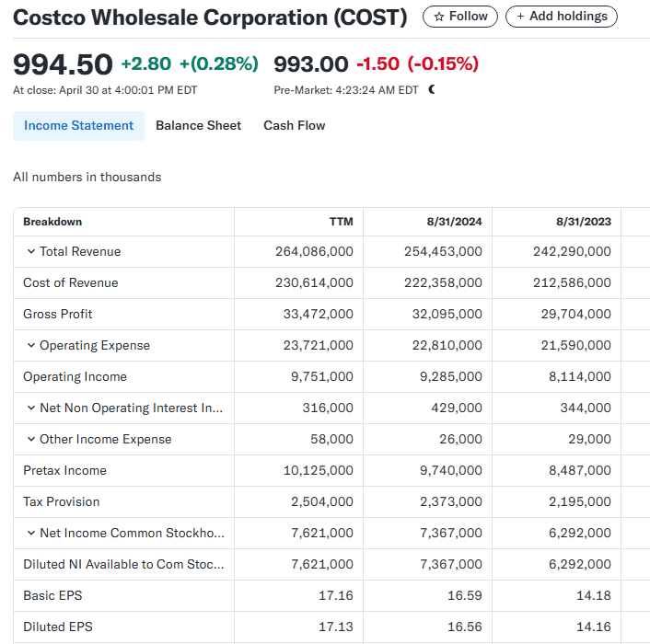The height and width of the screenshot is (644, 650).
Task: Click 2024 Gross Profit value 32,095,000
Action: click(x=447, y=314)
